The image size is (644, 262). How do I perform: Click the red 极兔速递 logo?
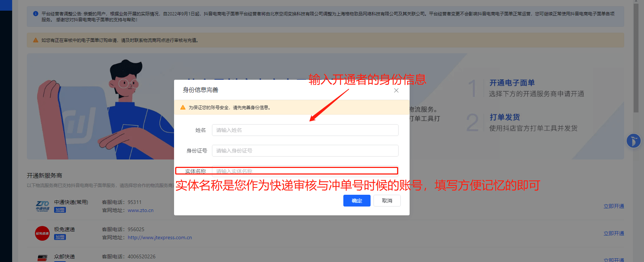42,233
